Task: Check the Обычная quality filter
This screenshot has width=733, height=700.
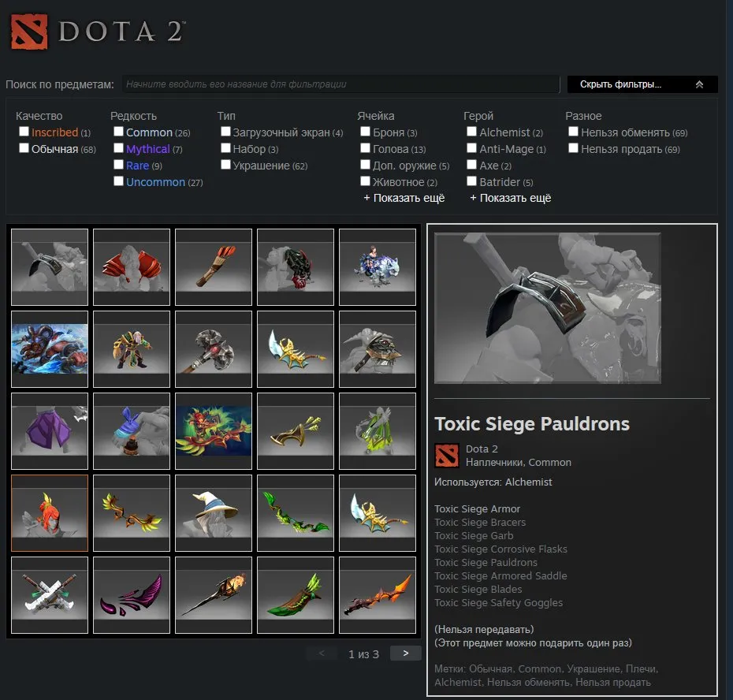Action: [x=24, y=148]
